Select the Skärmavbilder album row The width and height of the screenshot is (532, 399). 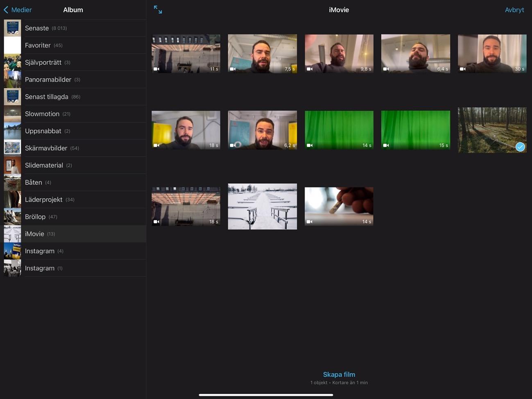pos(73,148)
